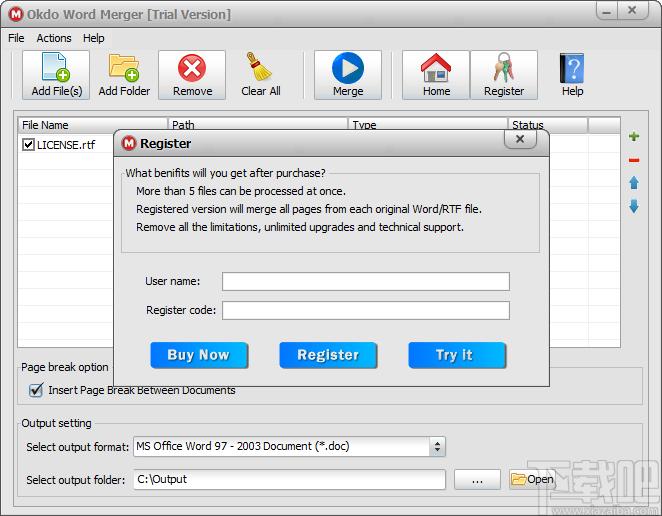The image size is (662, 516).
Task: Close the Register dialog
Action: 520,139
